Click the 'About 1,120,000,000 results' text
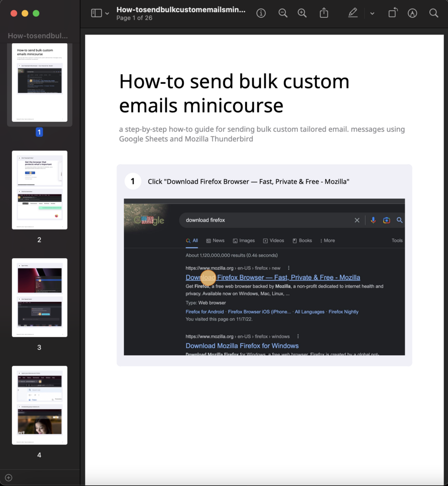 coord(231,255)
